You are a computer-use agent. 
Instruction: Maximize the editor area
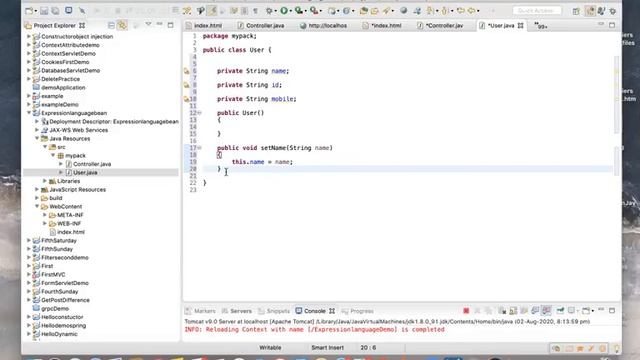point(612,25)
